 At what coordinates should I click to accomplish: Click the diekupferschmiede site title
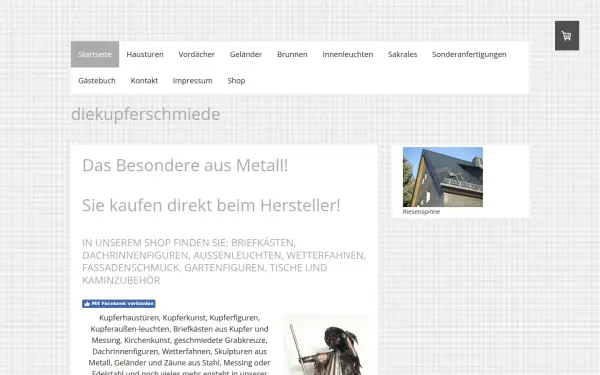pos(145,114)
